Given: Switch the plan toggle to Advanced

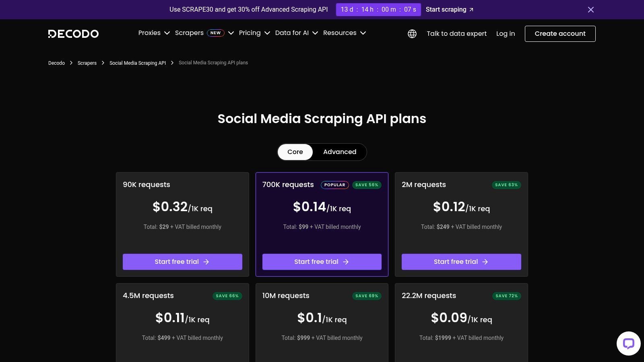Looking at the screenshot, I should coord(339,152).
